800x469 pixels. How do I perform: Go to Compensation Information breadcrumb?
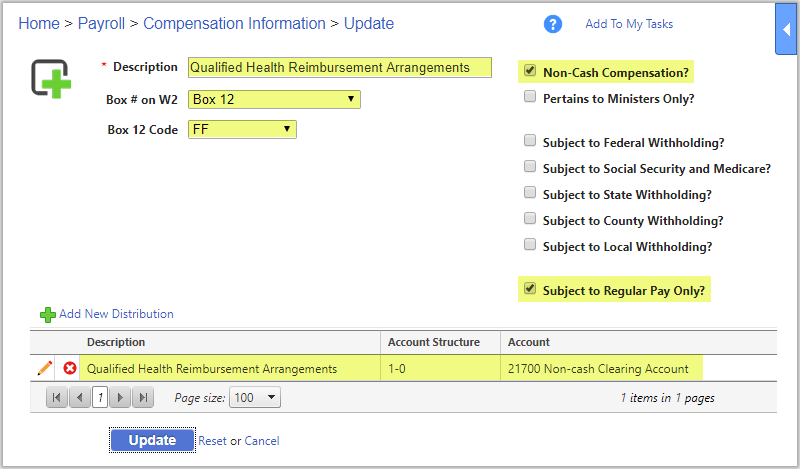pos(234,23)
